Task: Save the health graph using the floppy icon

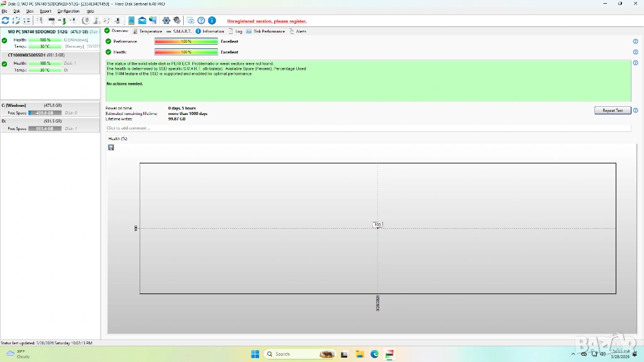Action: 111,148
